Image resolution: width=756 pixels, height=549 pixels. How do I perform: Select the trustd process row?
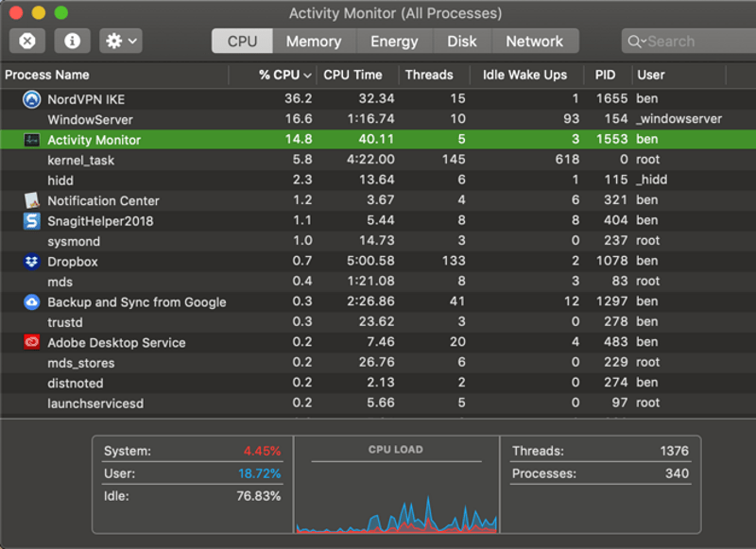[x=378, y=321]
